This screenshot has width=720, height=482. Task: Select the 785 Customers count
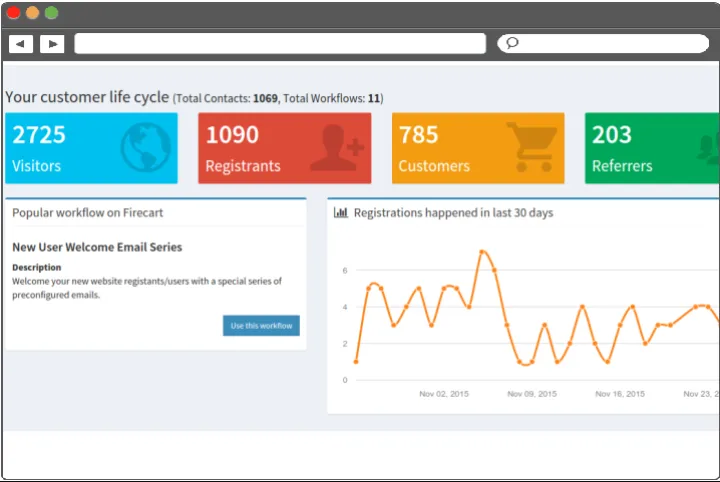pos(419,135)
